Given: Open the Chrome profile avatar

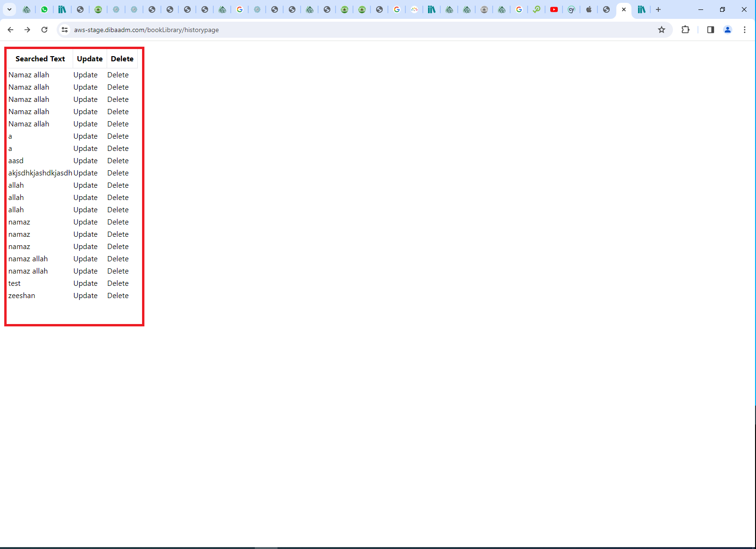Looking at the screenshot, I should click(x=727, y=30).
